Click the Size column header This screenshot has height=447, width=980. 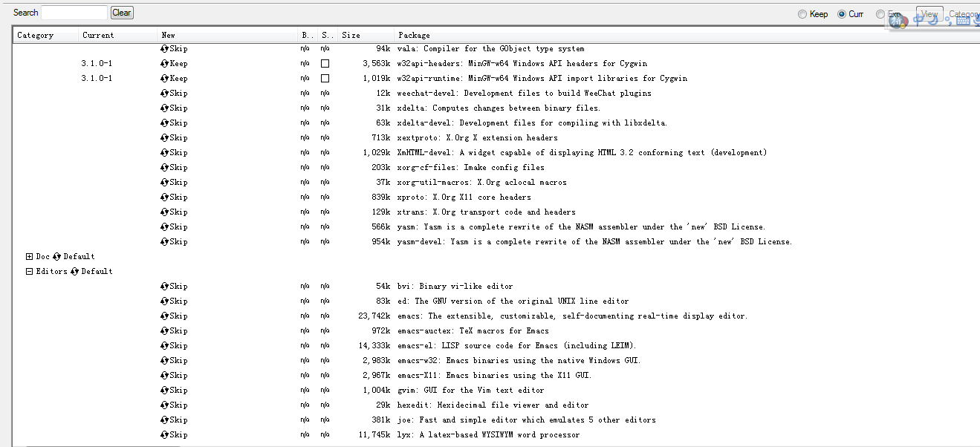click(366, 35)
